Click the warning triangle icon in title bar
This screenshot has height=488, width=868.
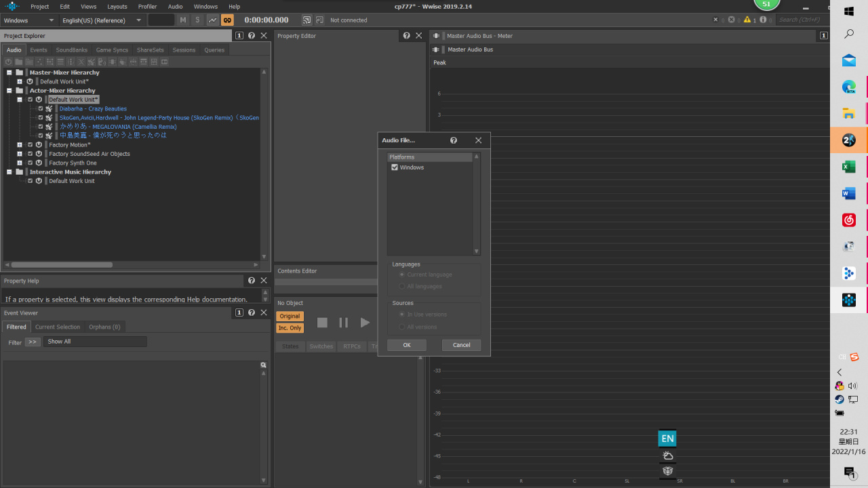coord(748,20)
